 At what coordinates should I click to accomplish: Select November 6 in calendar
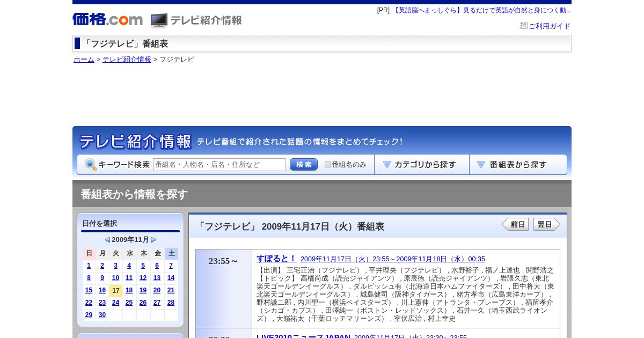(x=157, y=266)
